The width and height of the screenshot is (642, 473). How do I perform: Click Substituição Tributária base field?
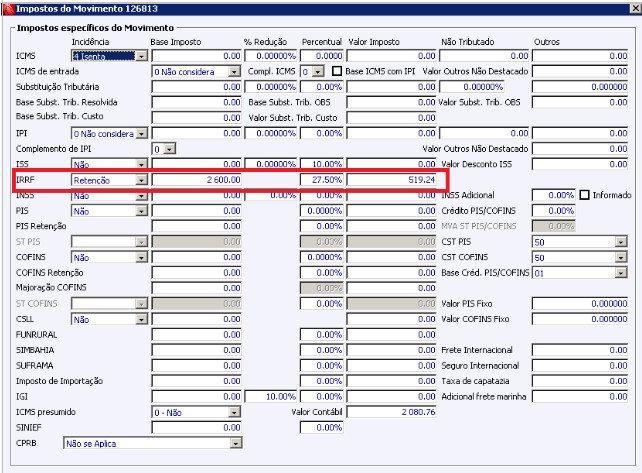197,87
